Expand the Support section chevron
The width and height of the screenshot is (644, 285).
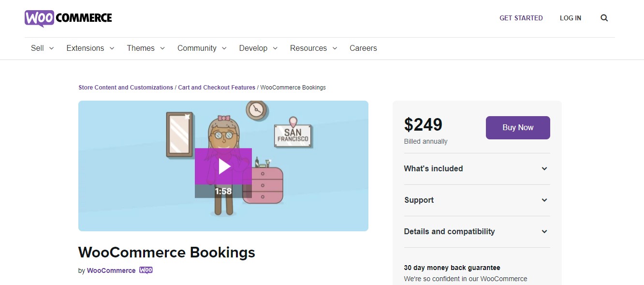(x=544, y=200)
